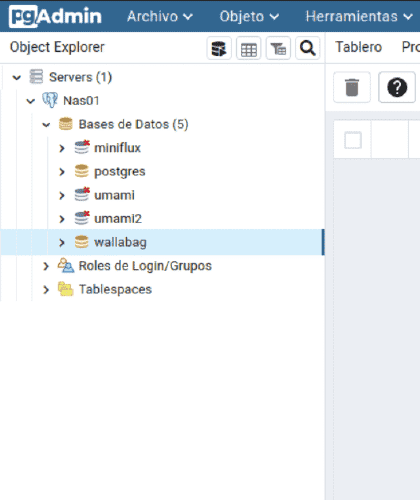Switch to the Tablero tab
Image resolution: width=420 pixels, height=500 pixels.
coord(358,47)
